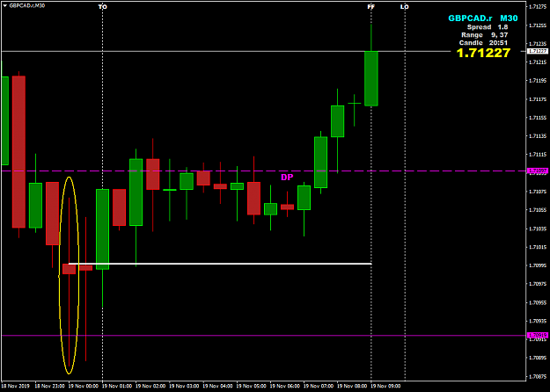
Task: Click the tall green candle under FF line
Action: point(371,78)
